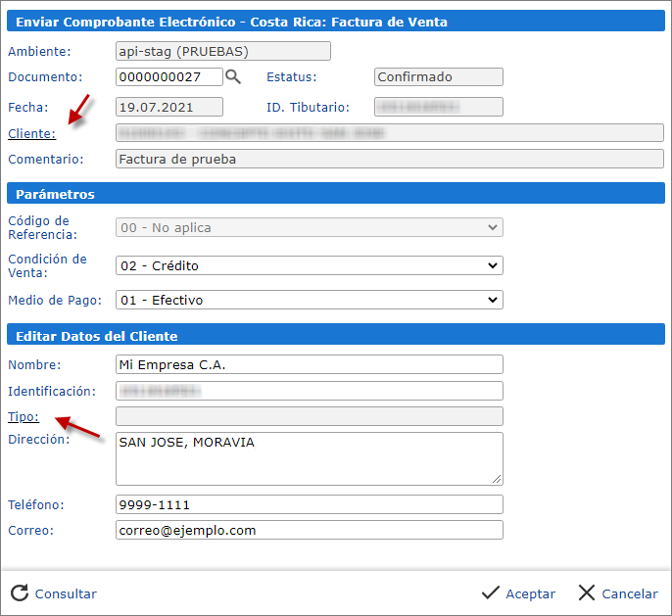Click the Fecha date field
Image resolution: width=672 pixels, height=616 pixels.
[168, 107]
